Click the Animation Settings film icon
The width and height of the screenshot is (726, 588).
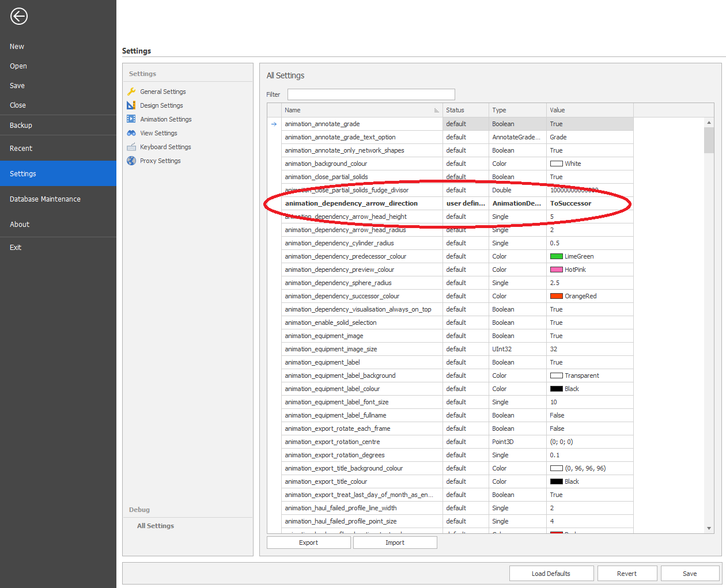(x=131, y=119)
